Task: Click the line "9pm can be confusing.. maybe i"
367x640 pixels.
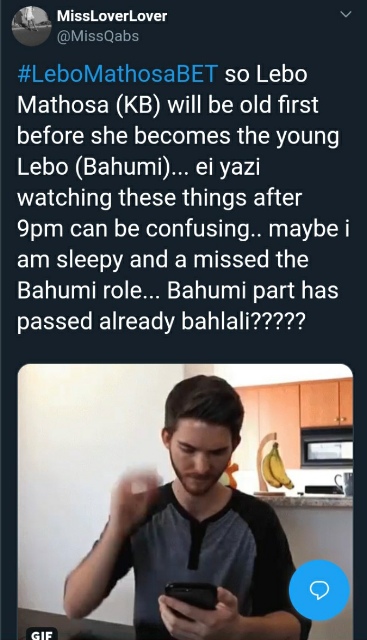Action: coord(183,229)
